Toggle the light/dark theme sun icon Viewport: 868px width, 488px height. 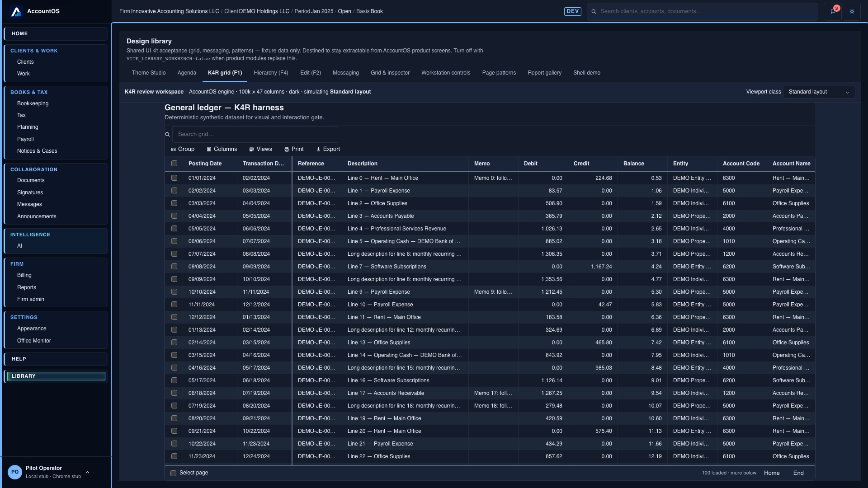(x=852, y=12)
